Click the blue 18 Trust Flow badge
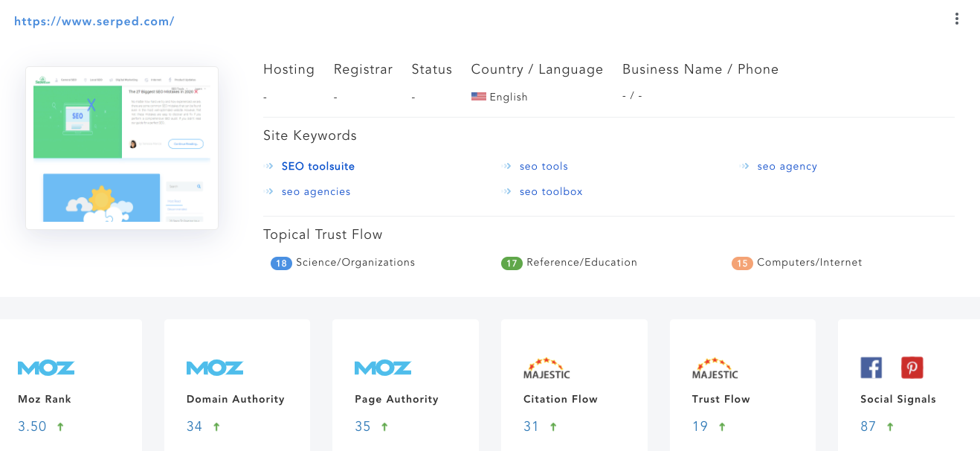 [281, 263]
